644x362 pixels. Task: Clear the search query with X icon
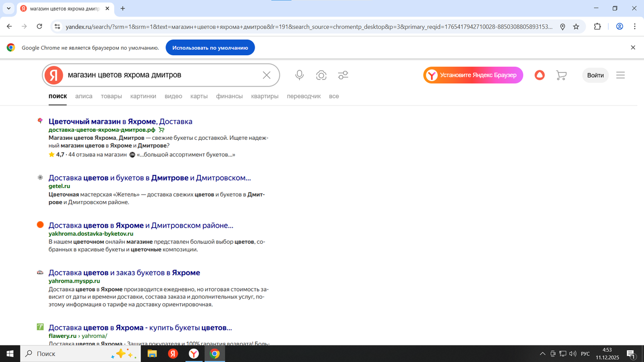point(267,75)
